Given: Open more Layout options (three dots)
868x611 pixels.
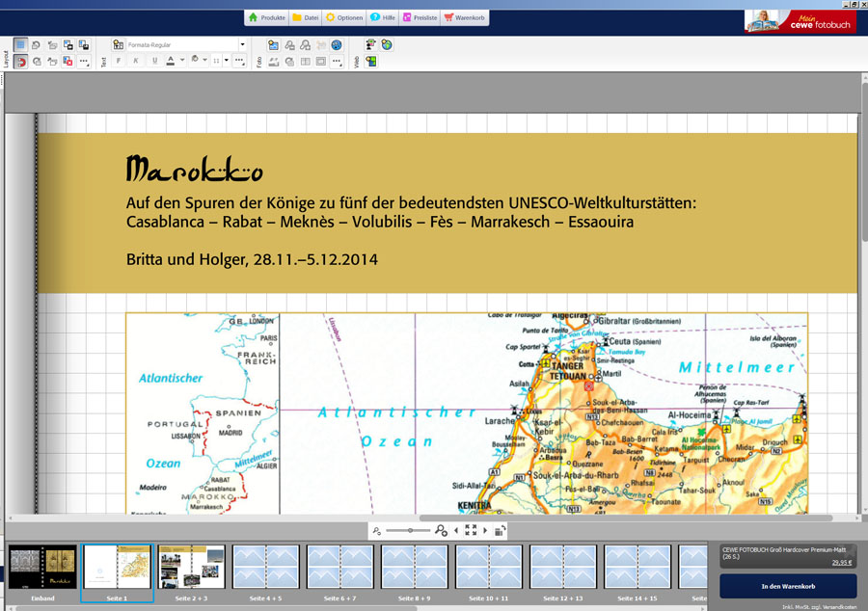Looking at the screenshot, I should (x=84, y=62).
